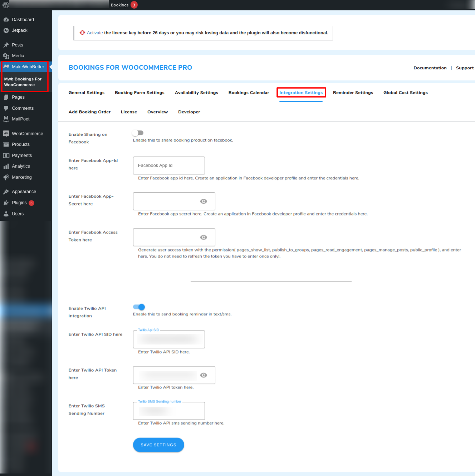The height and width of the screenshot is (476, 475).
Task: Open the Documentation link
Action: [x=430, y=68]
